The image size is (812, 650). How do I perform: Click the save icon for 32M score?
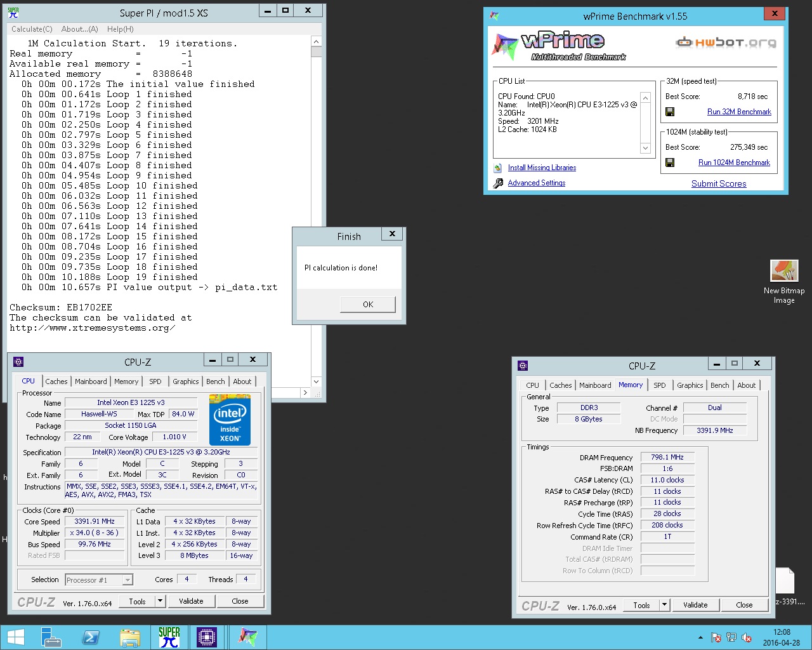point(670,112)
